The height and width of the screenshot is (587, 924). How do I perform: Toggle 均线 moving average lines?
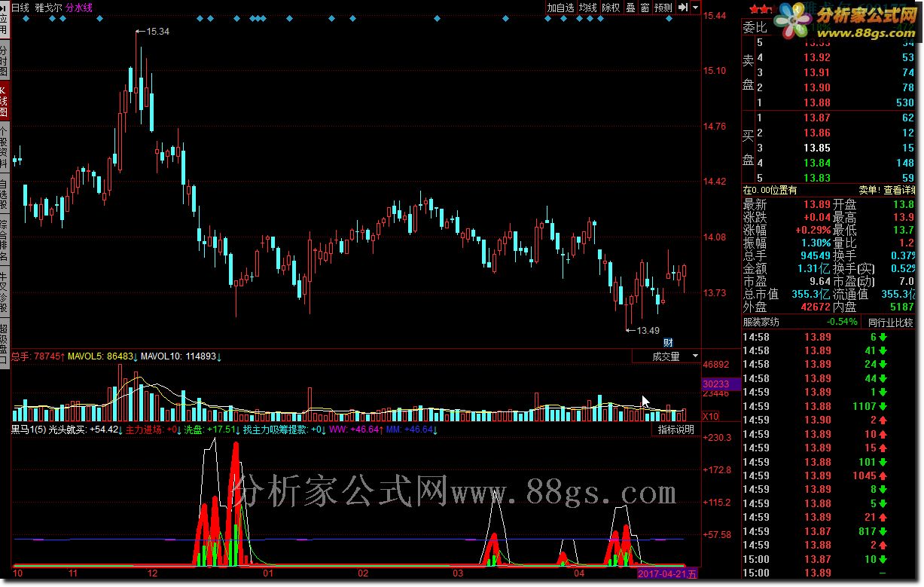tap(587, 8)
